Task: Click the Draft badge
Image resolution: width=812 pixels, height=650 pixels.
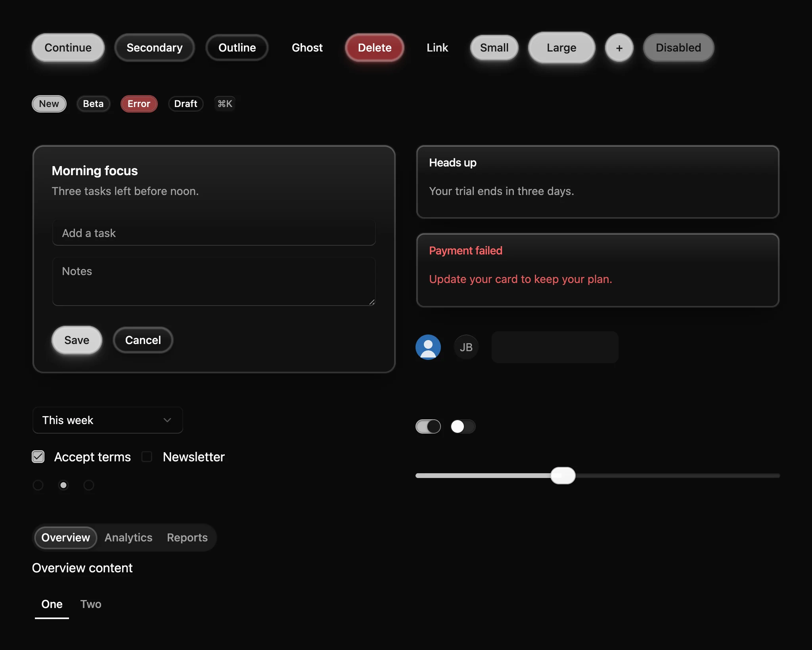Action: [x=186, y=104]
